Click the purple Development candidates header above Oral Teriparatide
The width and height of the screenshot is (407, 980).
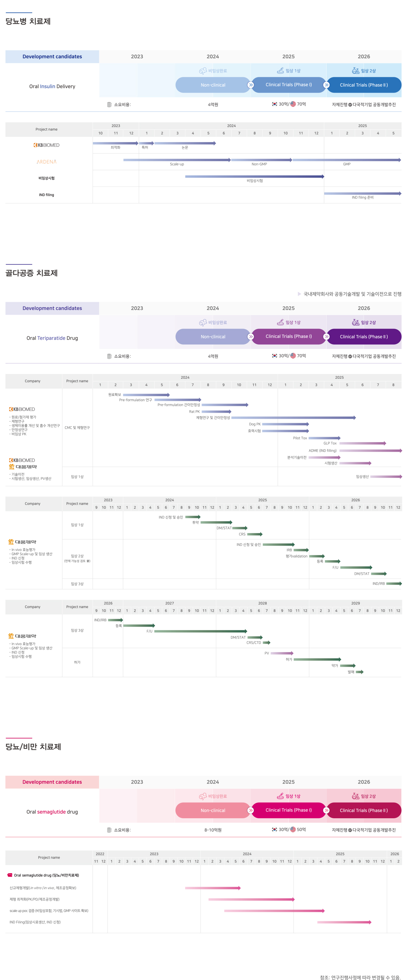[52, 309]
